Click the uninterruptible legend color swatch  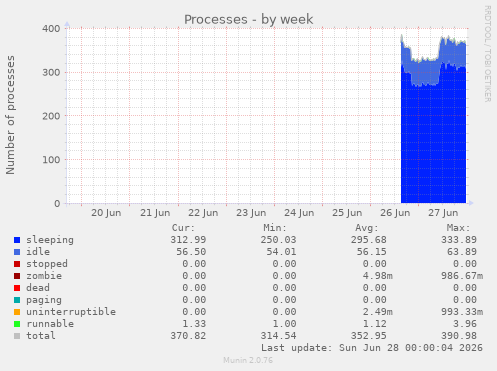(x=17, y=312)
